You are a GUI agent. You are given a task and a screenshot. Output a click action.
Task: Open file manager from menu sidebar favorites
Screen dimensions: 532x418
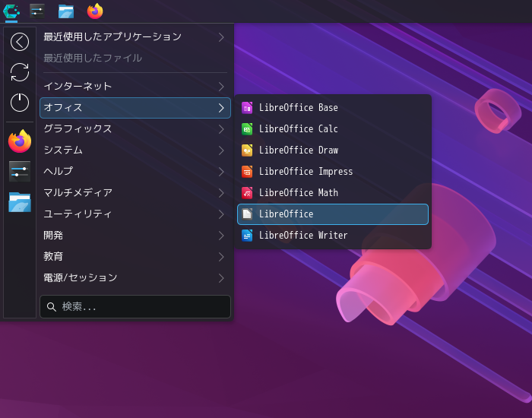coord(20,202)
